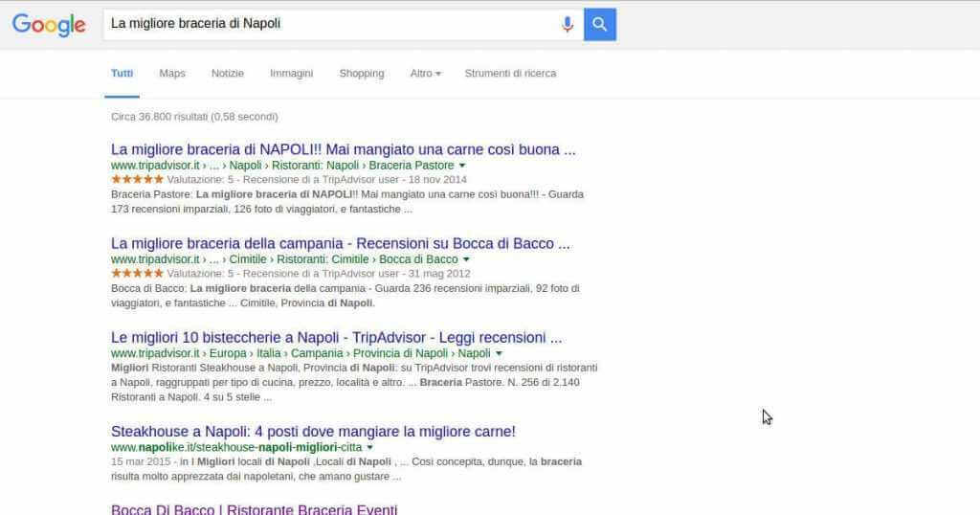This screenshot has width=980, height=515.
Task: Click '15 mar 2015' snippet date
Action: 141,462
